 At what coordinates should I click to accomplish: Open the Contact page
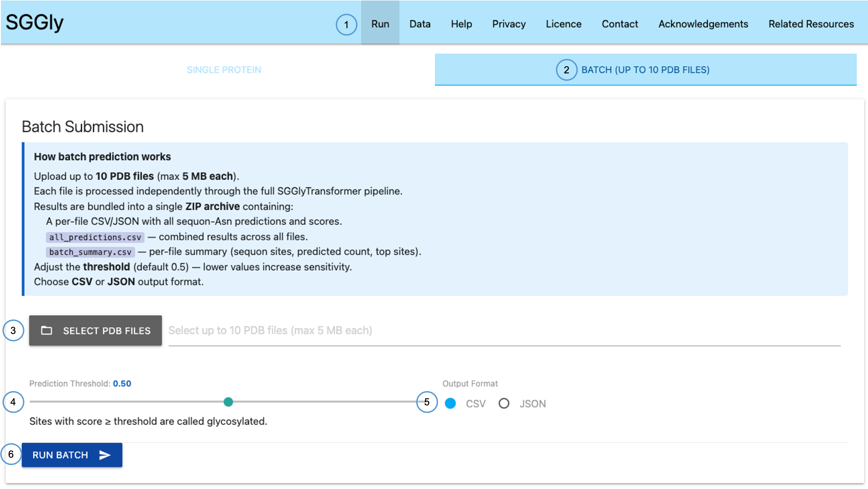pyautogui.click(x=620, y=24)
